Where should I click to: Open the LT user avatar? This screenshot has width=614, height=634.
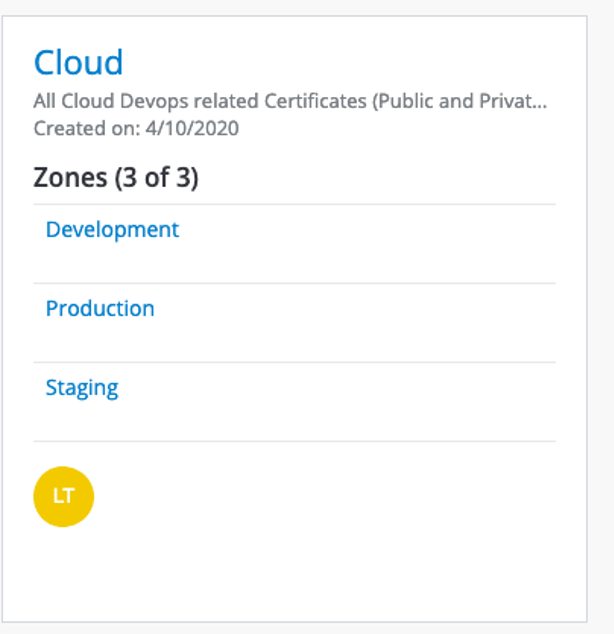click(x=63, y=497)
